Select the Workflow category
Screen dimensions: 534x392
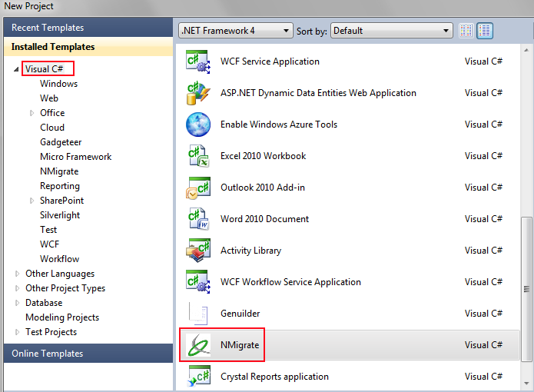pyautogui.click(x=60, y=259)
